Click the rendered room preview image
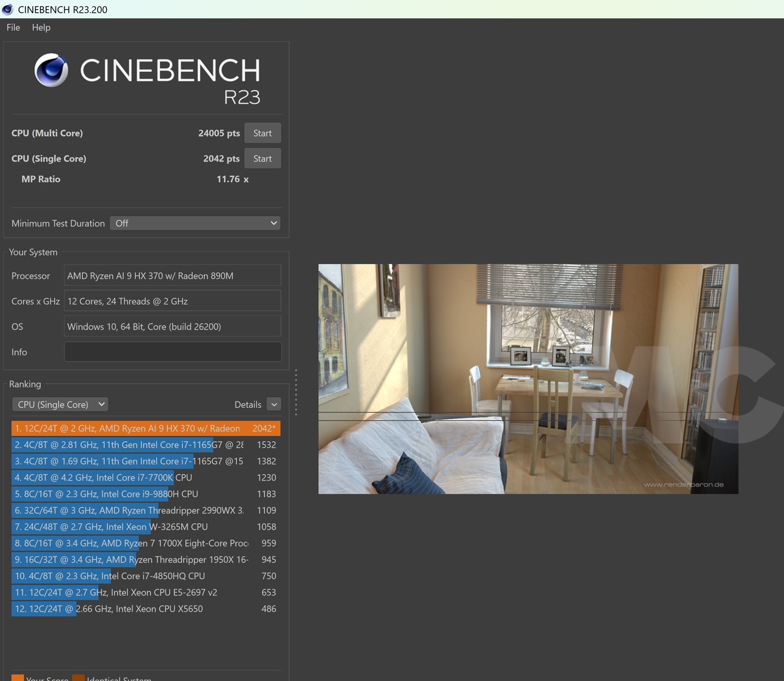 pyautogui.click(x=528, y=379)
